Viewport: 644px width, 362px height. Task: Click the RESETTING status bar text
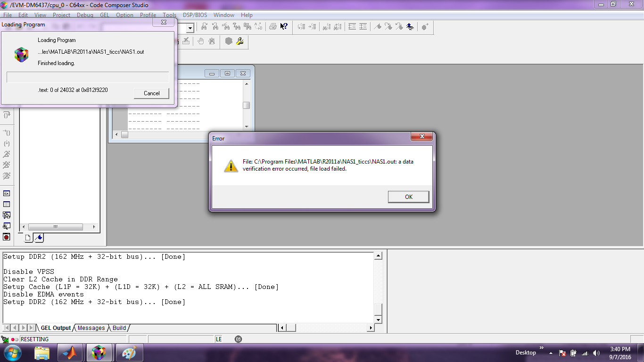point(35,339)
